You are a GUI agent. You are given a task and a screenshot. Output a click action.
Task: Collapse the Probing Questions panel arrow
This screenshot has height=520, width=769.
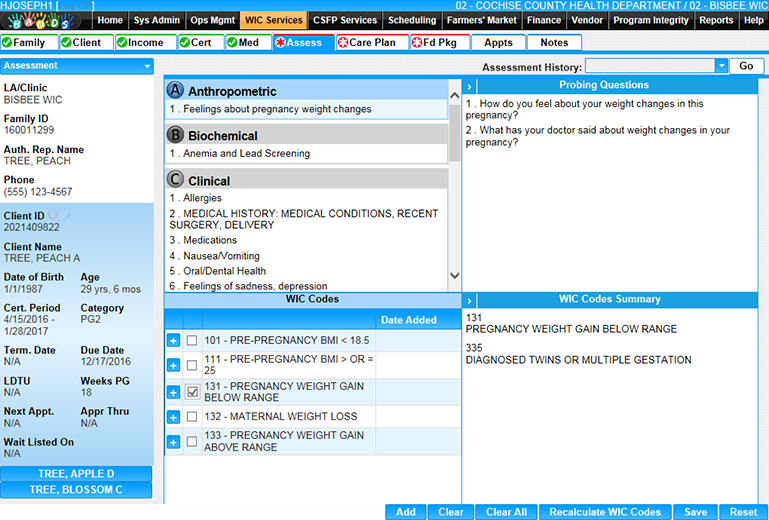(469, 86)
